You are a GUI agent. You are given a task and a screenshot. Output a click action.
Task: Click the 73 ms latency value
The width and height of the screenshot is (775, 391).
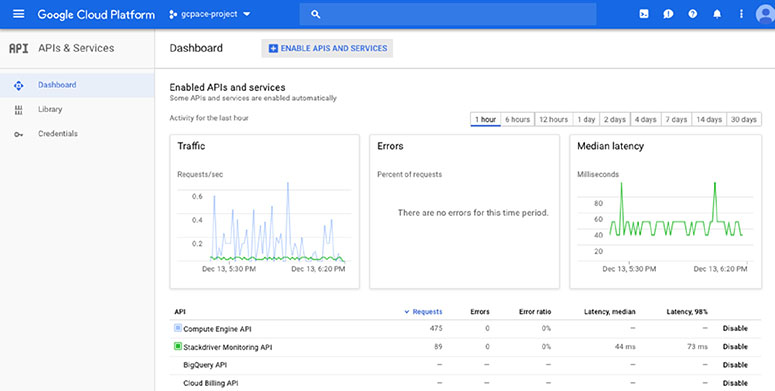coord(697,347)
